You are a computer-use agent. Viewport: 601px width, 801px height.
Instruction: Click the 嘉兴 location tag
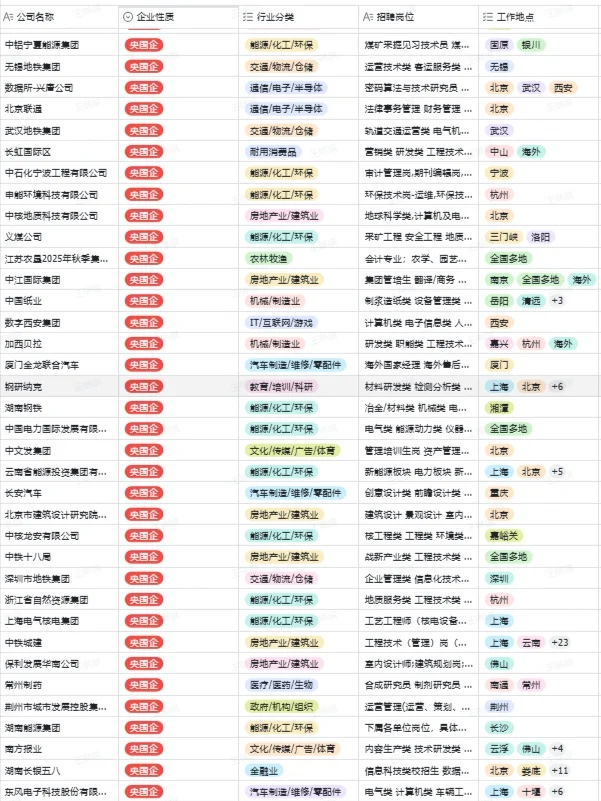point(499,344)
